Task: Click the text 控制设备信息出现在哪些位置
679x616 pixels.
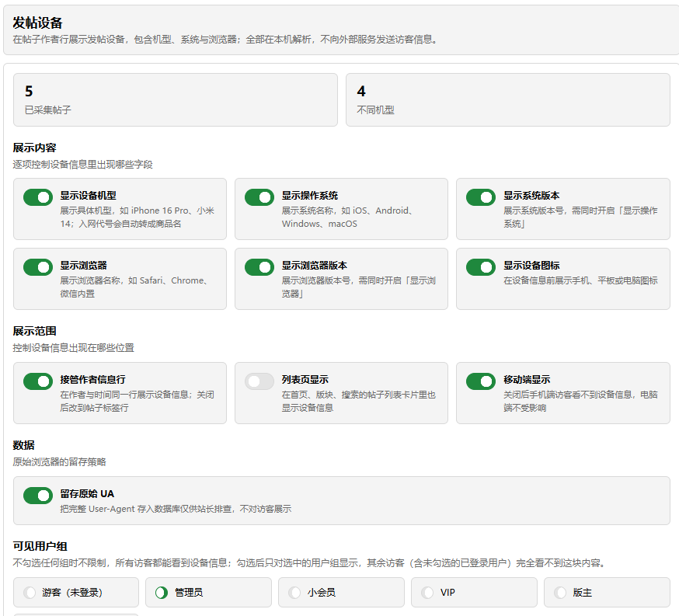Action: tap(74, 347)
